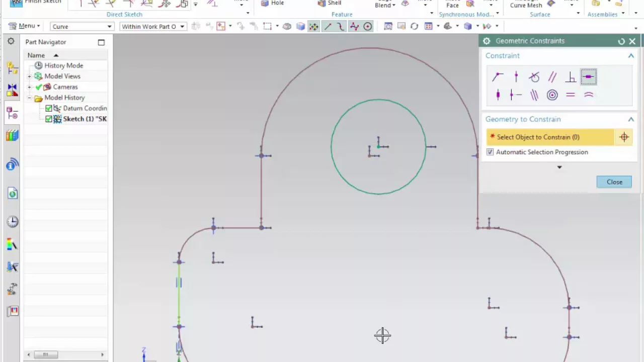
Task: Open the Curve selection filter dropdown
Action: click(x=81, y=26)
